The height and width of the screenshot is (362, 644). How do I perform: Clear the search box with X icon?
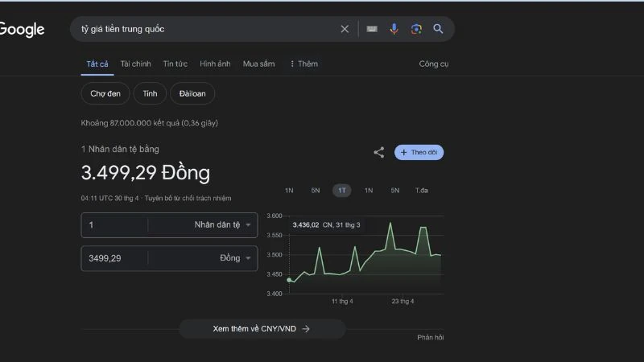point(345,29)
